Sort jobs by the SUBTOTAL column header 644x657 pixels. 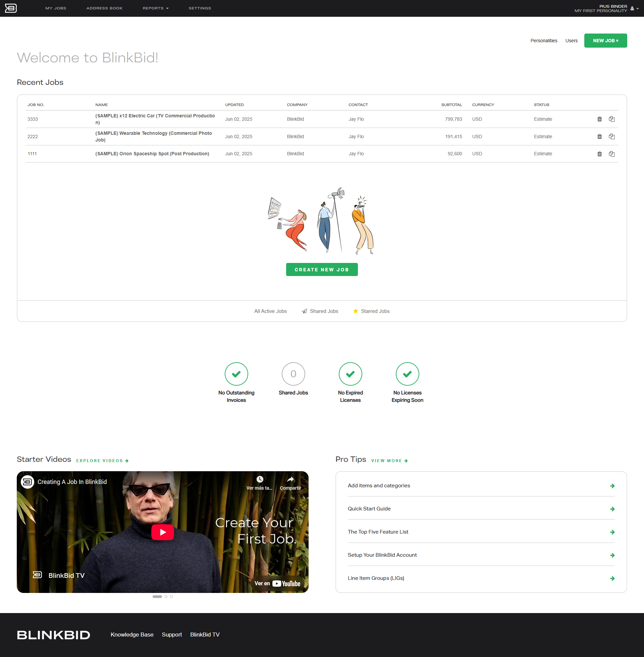[x=451, y=105]
